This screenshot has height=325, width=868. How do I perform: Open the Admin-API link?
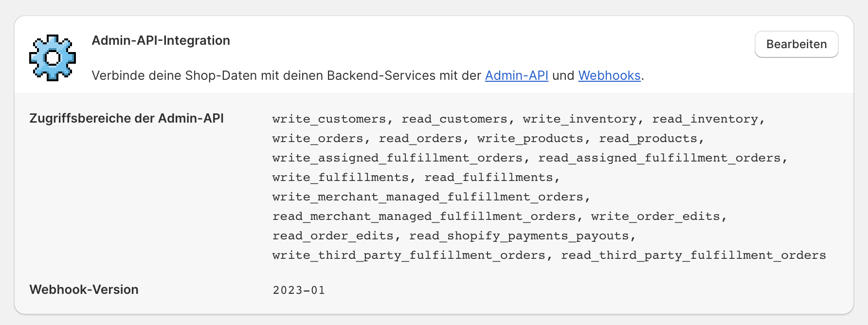click(517, 75)
